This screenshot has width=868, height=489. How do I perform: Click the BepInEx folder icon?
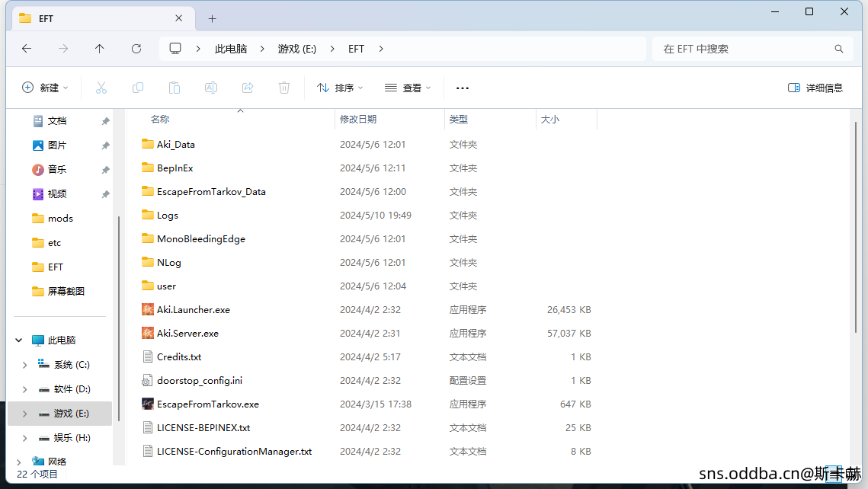147,168
